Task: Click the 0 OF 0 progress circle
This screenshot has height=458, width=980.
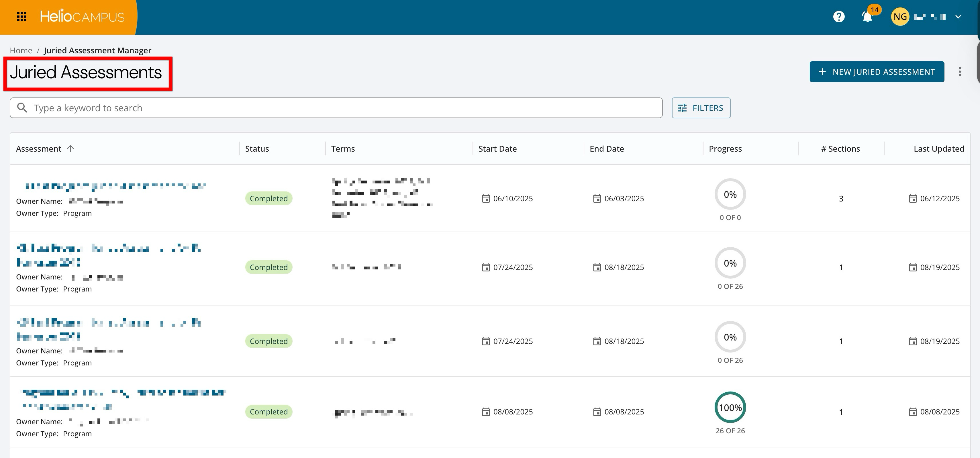Action: pos(730,194)
